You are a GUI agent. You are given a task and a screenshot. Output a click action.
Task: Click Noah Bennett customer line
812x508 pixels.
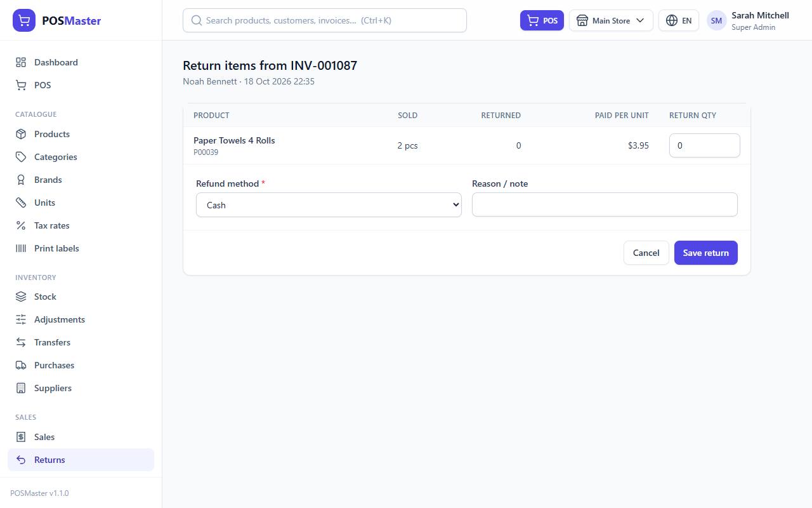pos(249,81)
